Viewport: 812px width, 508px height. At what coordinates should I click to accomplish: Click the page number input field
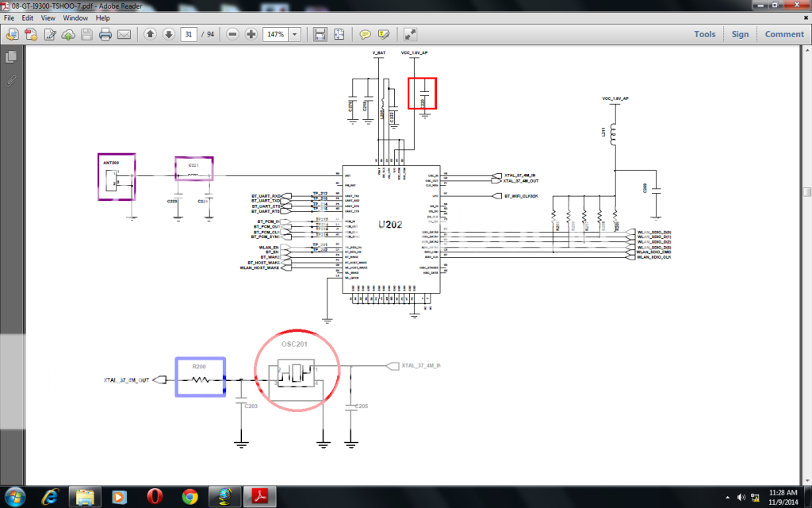tap(189, 34)
